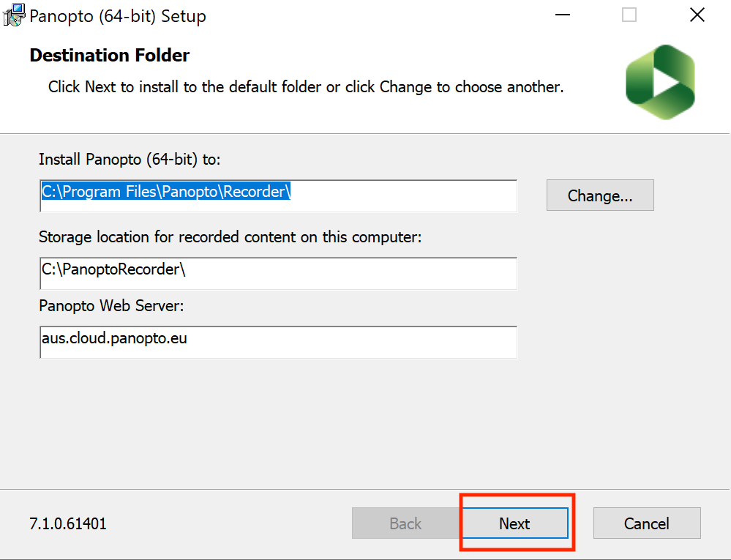Click the green Panopto play logo
Viewport: 731px width, 560px height.
(660, 82)
